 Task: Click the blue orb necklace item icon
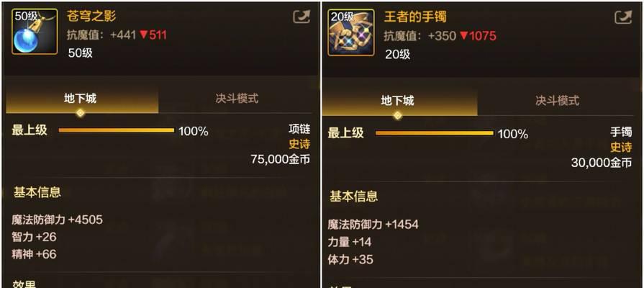click(35, 32)
